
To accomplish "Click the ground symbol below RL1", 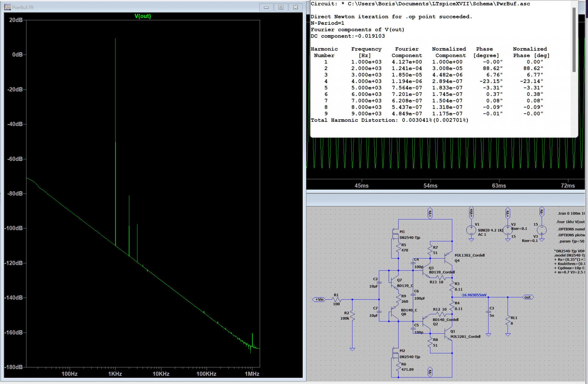I will (508, 335).
